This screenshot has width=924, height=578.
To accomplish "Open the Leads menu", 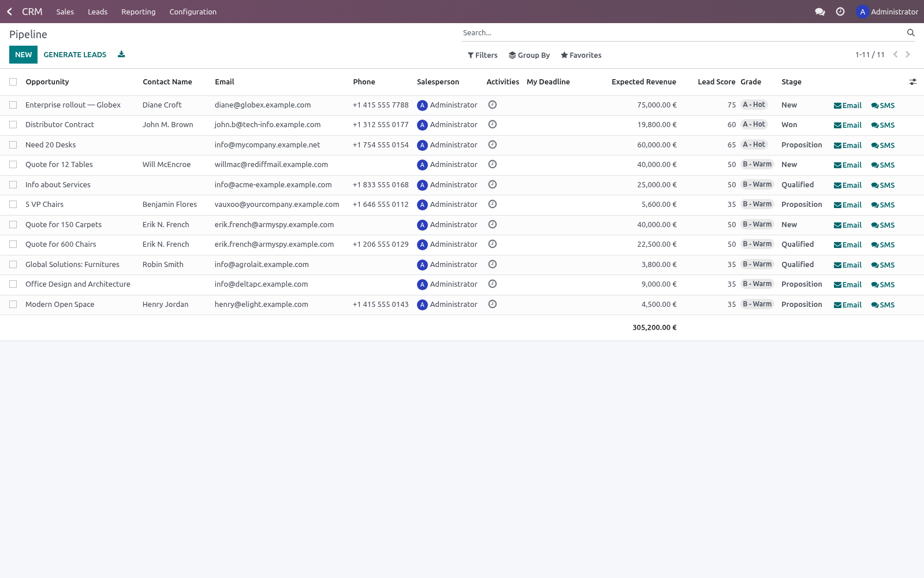I will click(x=98, y=12).
